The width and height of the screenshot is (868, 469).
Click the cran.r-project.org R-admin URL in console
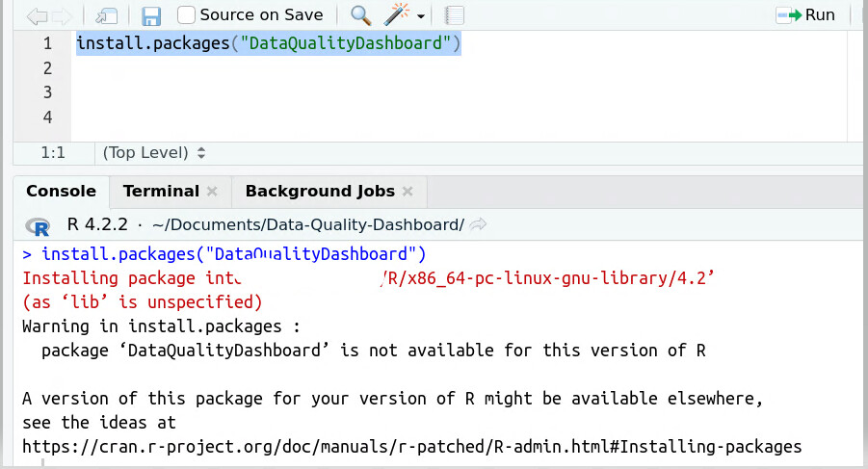pyautogui.click(x=411, y=447)
